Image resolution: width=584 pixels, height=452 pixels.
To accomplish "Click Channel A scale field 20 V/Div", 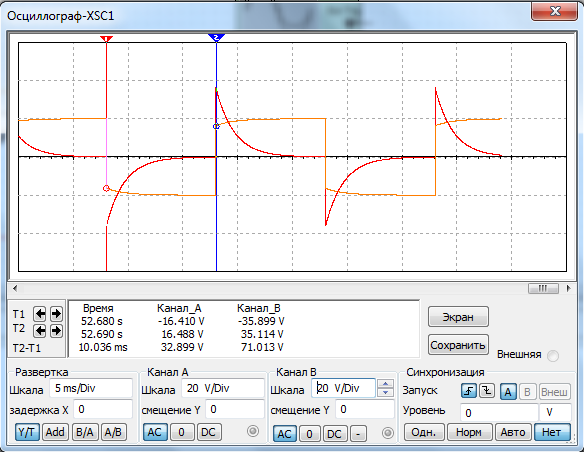I will [x=223, y=388].
